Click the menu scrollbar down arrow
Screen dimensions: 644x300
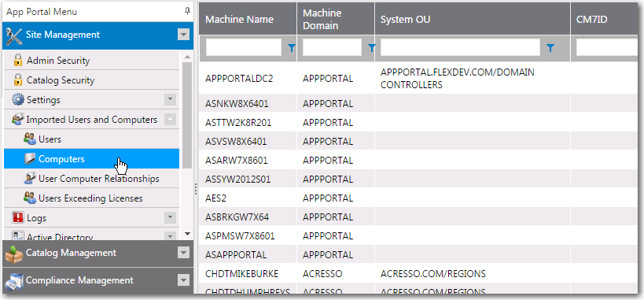[x=187, y=234]
